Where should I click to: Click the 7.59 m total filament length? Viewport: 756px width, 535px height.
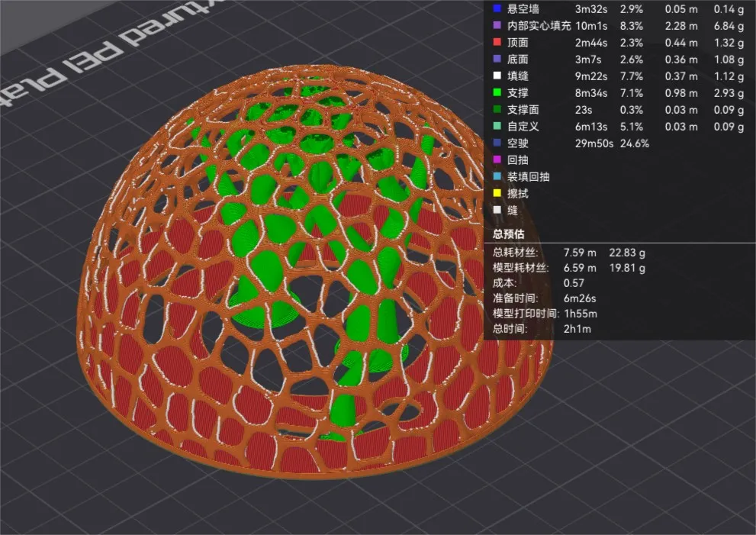coord(580,253)
